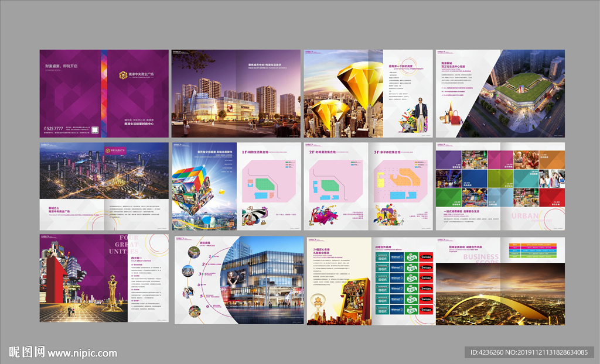
Task: Open the dusk high-rise building spread
Action: 236,93
